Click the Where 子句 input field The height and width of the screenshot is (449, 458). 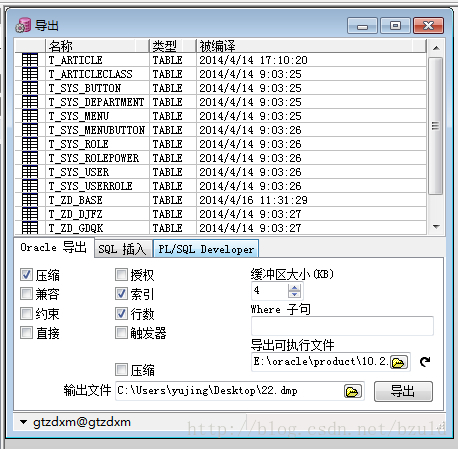point(342,326)
